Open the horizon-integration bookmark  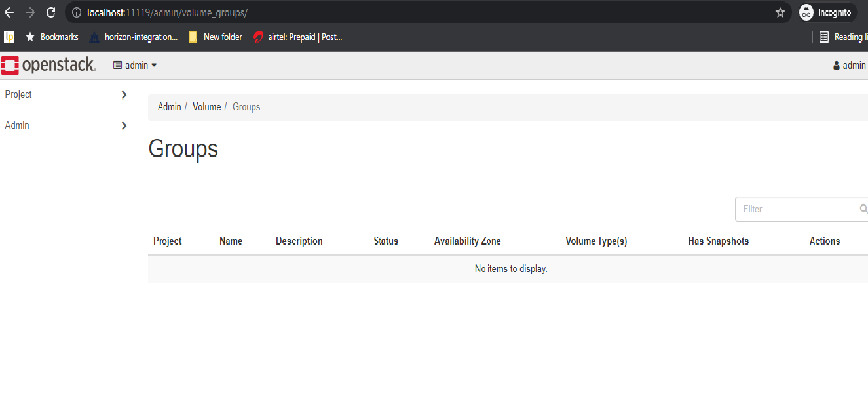tap(134, 37)
